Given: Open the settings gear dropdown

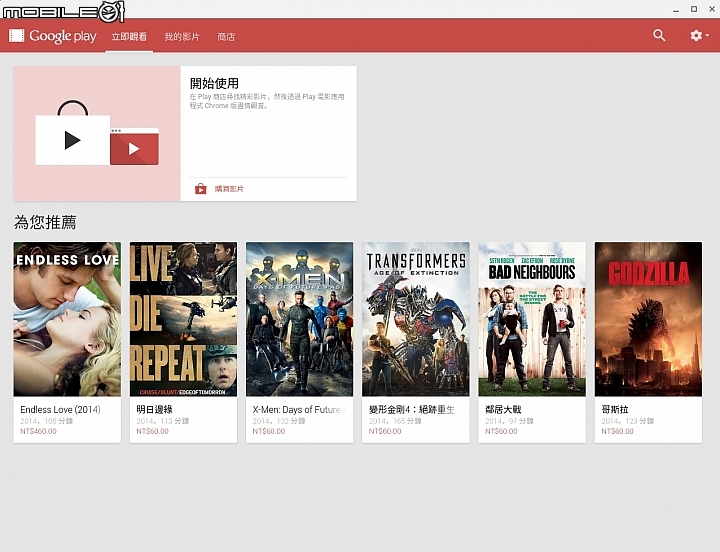Looking at the screenshot, I should [x=699, y=35].
